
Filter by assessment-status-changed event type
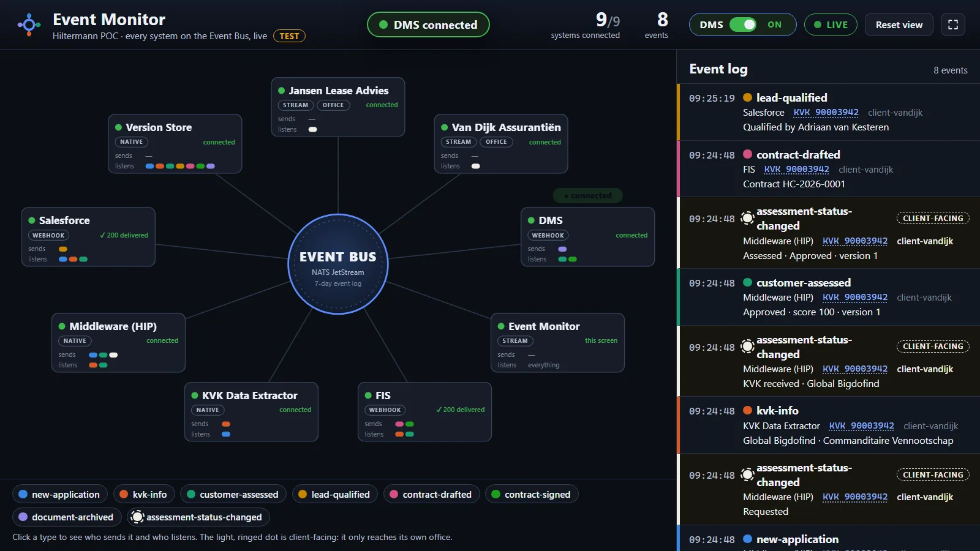tap(198, 517)
